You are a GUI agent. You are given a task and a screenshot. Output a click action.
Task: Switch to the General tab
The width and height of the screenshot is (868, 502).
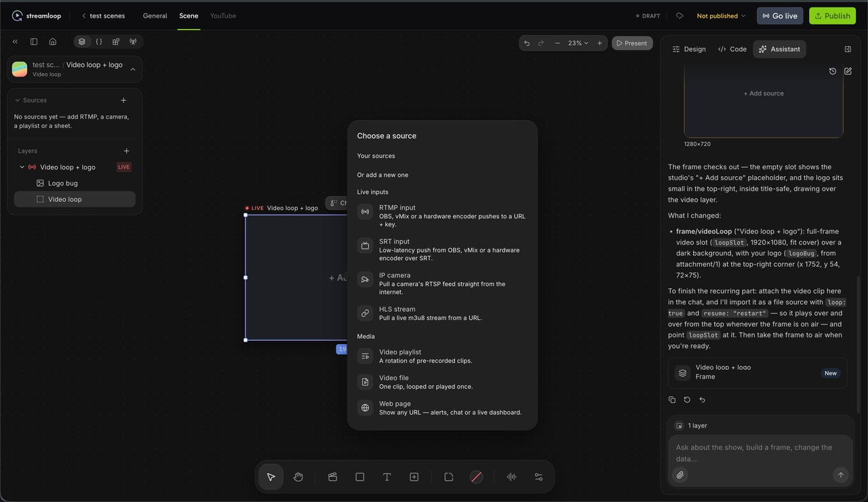pos(155,16)
